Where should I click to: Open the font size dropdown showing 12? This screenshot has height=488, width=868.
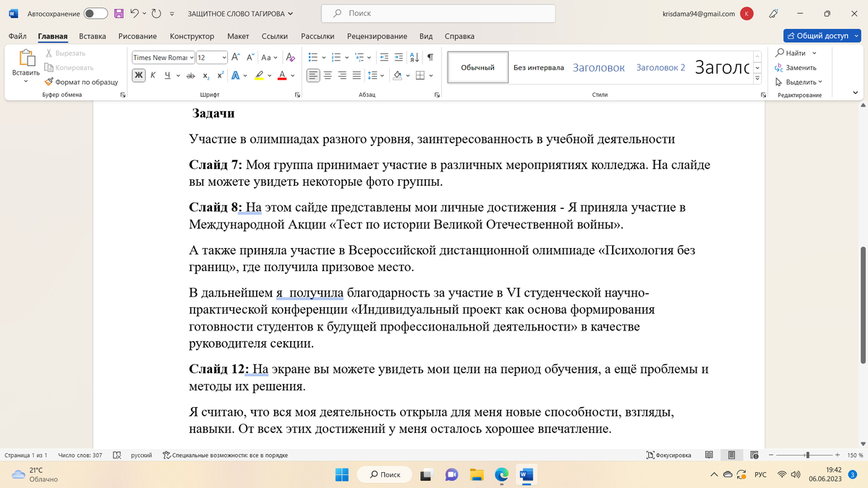224,57
